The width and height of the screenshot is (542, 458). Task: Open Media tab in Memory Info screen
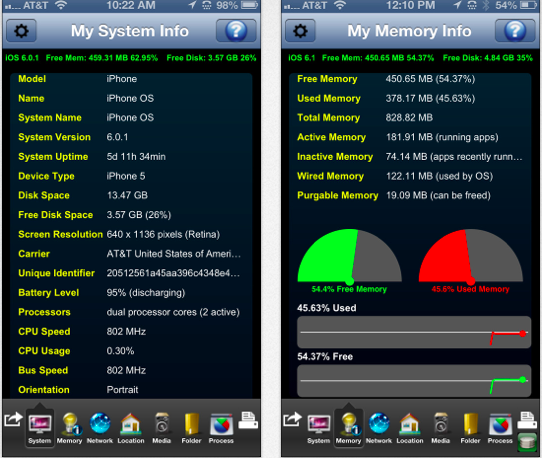tap(440, 428)
